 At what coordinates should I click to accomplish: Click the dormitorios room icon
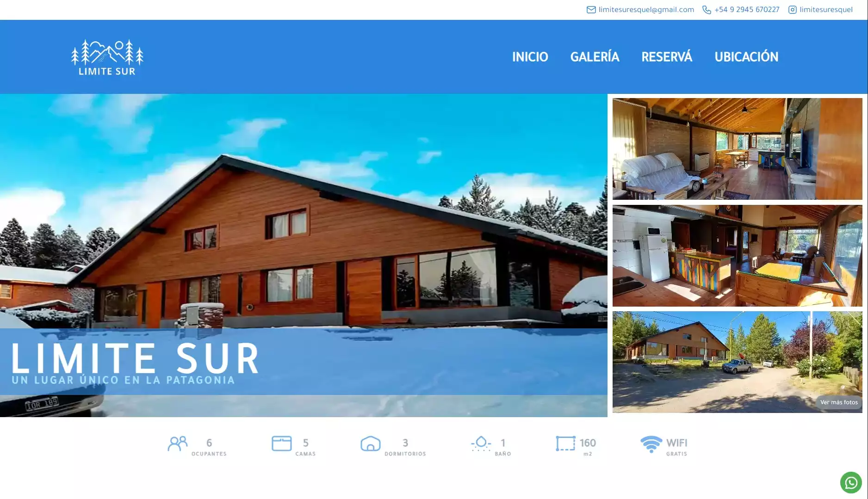371,444
